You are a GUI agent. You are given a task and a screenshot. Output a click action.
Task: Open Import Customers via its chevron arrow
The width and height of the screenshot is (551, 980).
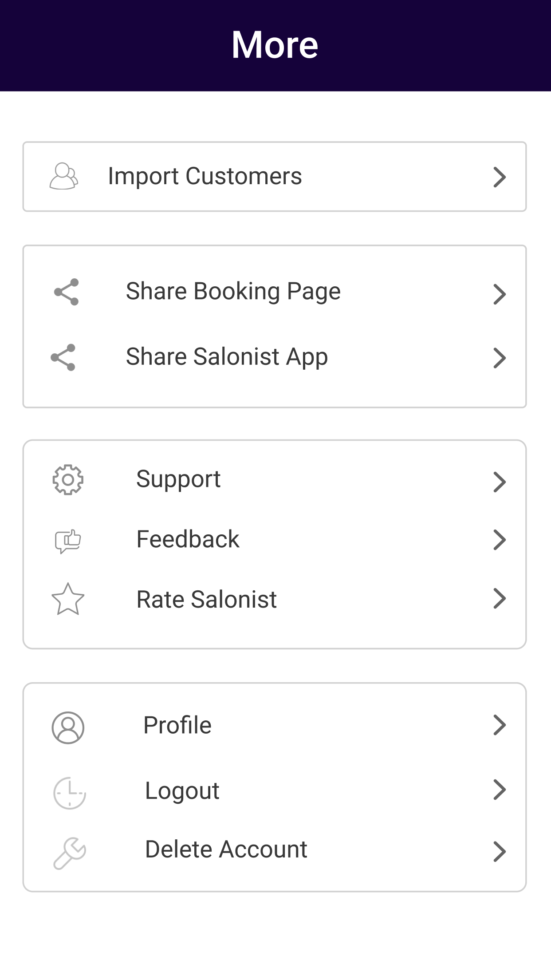pyautogui.click(x=500, y=177)
